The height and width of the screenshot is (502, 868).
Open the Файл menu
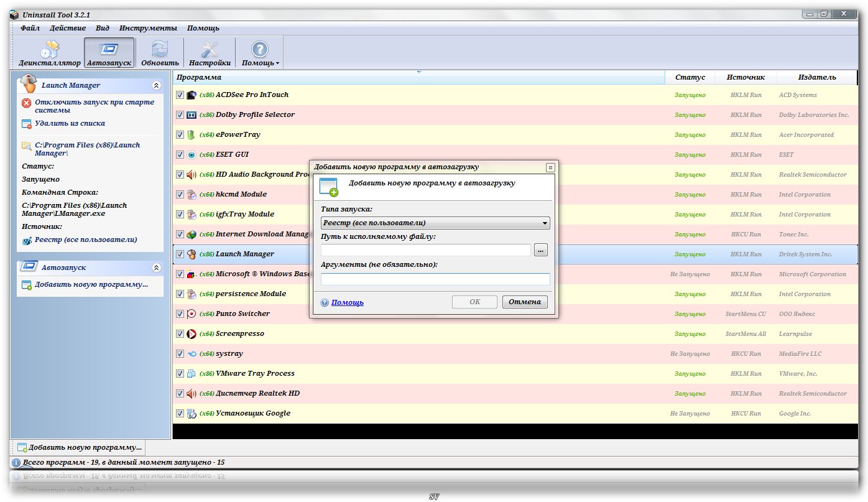pyautogui.click(x=30, y=28)
